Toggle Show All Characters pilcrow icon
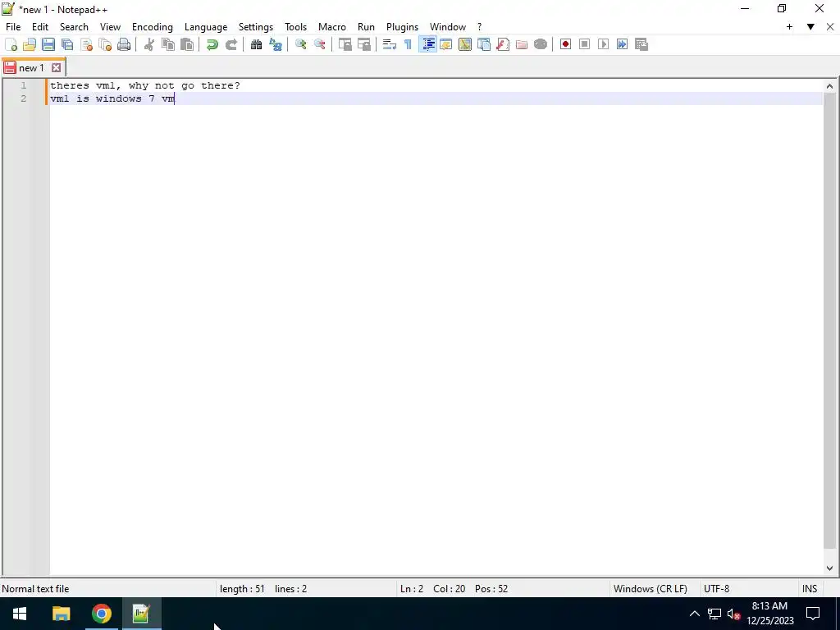Viewport: 840px width, 630px height. [409, 44]
